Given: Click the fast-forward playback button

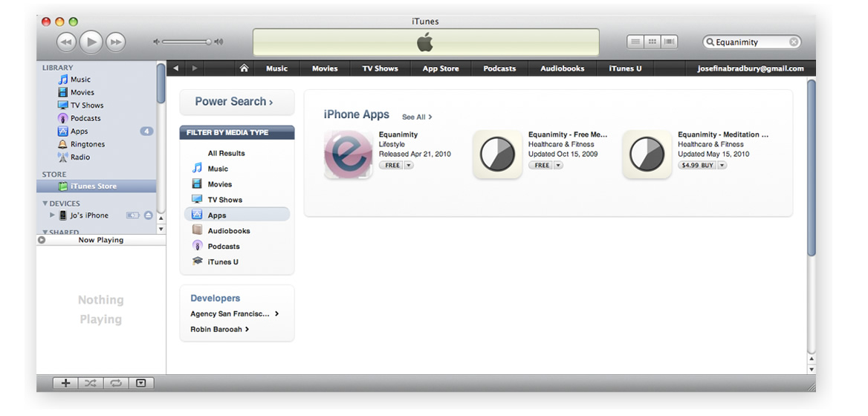Looking at the screenshot, I should pos(116,42).
